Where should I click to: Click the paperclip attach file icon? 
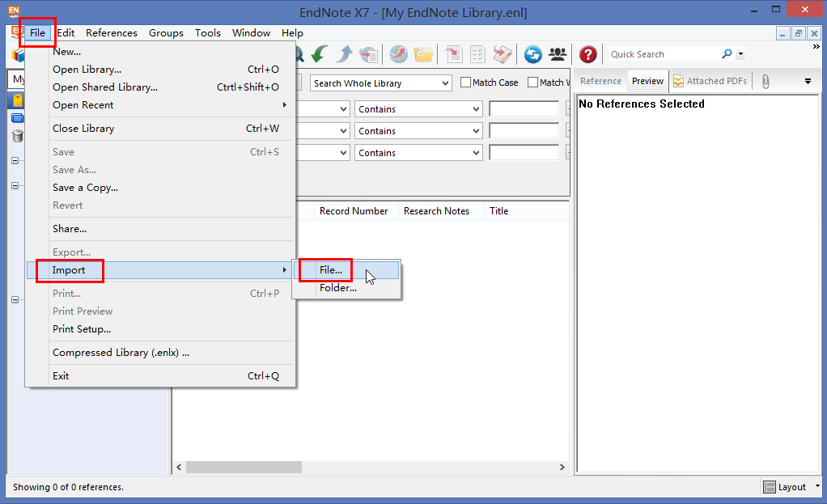click(766, 81)
